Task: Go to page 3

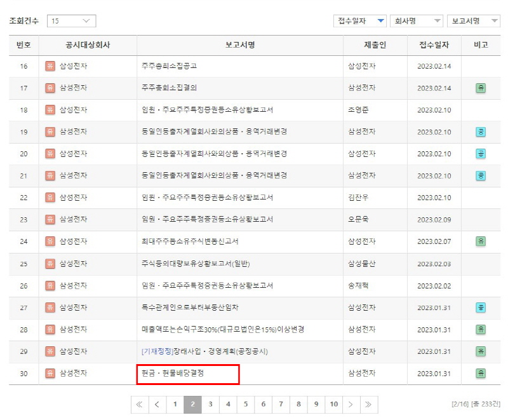Action: (x=210, y=405)
